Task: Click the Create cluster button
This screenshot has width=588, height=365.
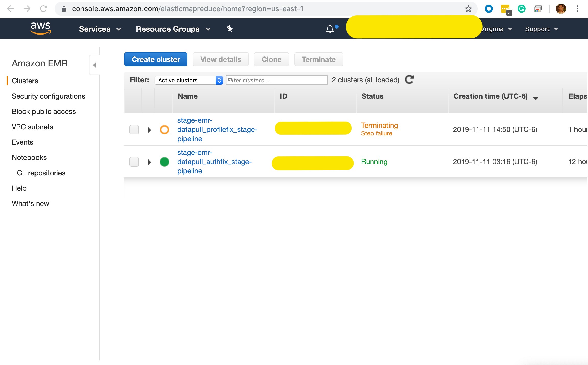Action: coord(156,59)
